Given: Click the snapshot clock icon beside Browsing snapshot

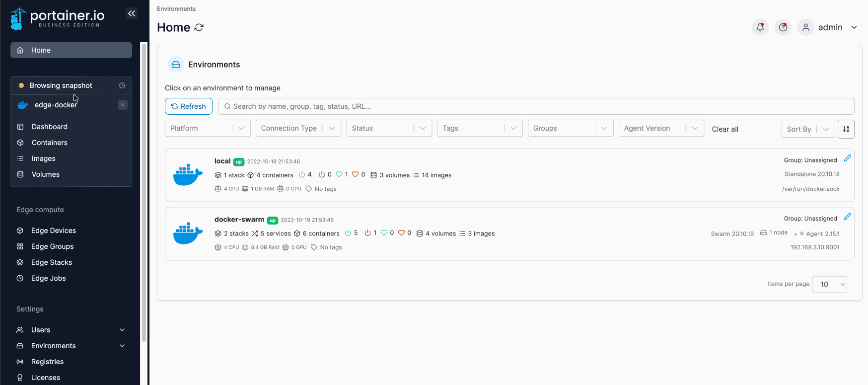Looking at the screenshot, I should [122, 85].
